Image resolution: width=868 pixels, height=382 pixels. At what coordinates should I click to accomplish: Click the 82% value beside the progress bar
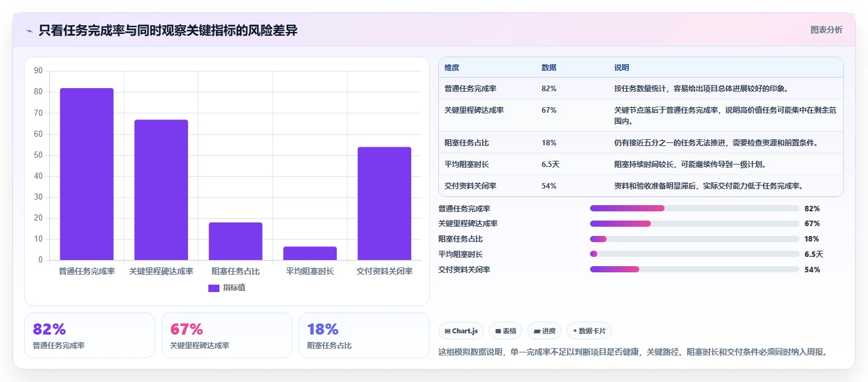point(812,209)
